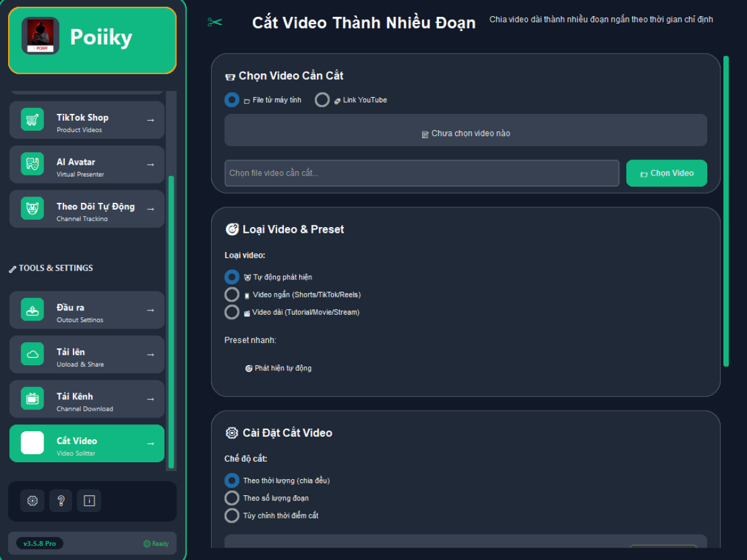Screen dimensions: 747x560
Task: Enable Theo số lượng đoạn cut mode
Action: (x=232, y=498)
